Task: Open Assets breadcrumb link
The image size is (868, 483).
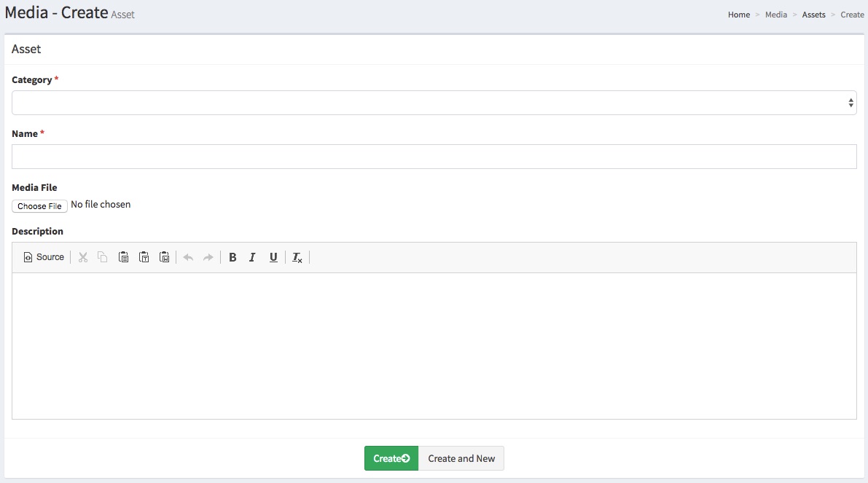Action: coord(813,15)
